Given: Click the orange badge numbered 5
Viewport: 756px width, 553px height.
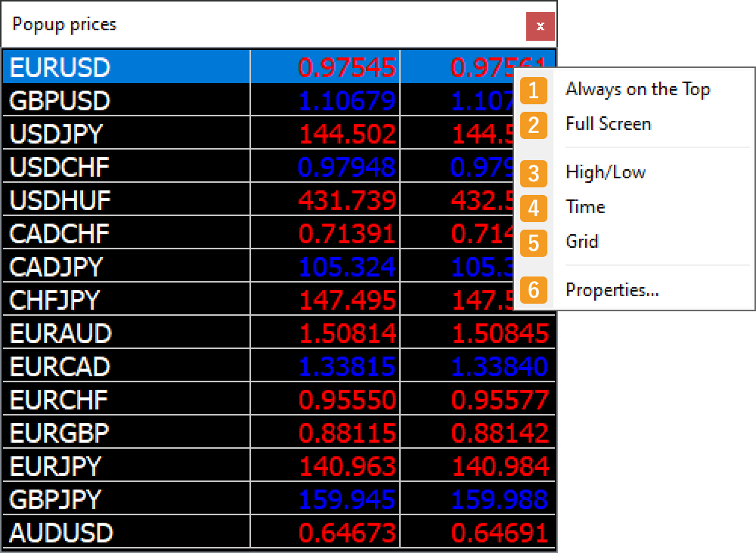Looking at the screenshot, I should [534, 242].
